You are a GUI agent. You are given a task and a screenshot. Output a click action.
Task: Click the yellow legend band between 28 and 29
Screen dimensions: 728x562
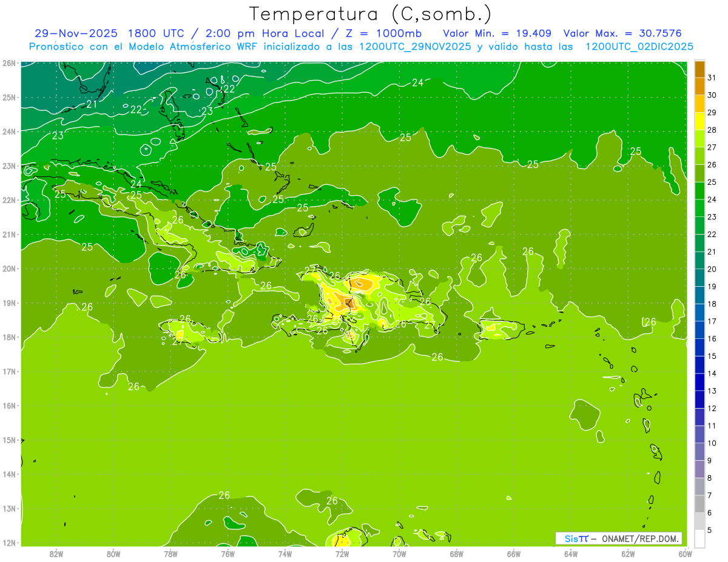(x=699, y=121)
